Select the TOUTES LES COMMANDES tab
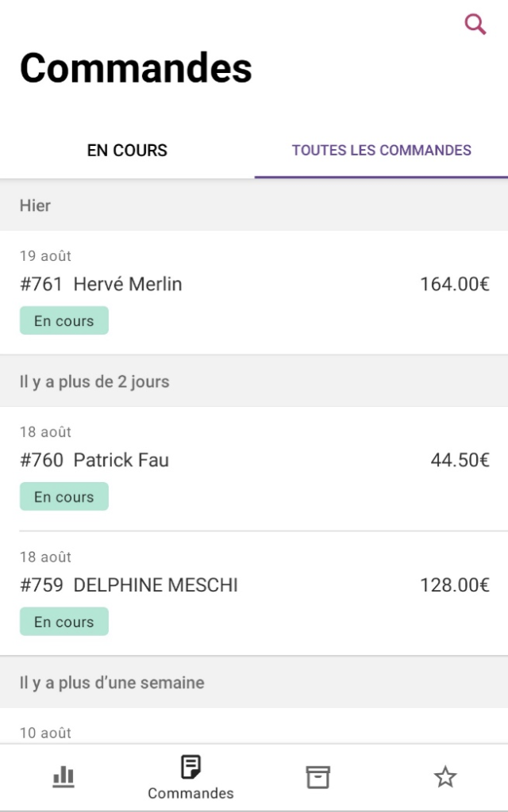Viewport: 508px width, 812px height. (381, 151)
